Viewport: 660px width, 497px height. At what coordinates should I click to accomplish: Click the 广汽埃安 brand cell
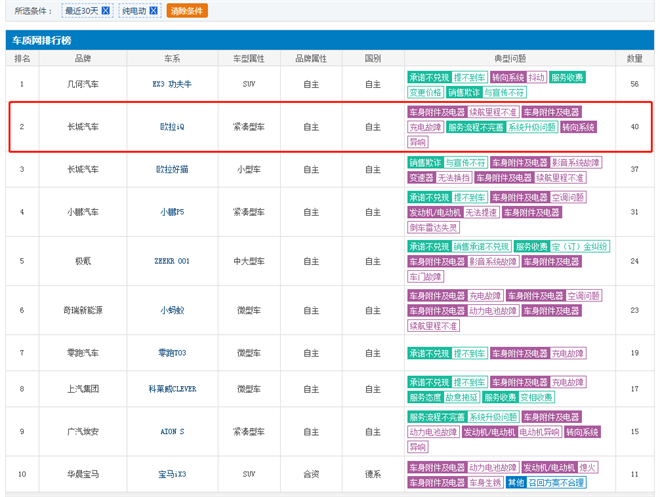83,432
